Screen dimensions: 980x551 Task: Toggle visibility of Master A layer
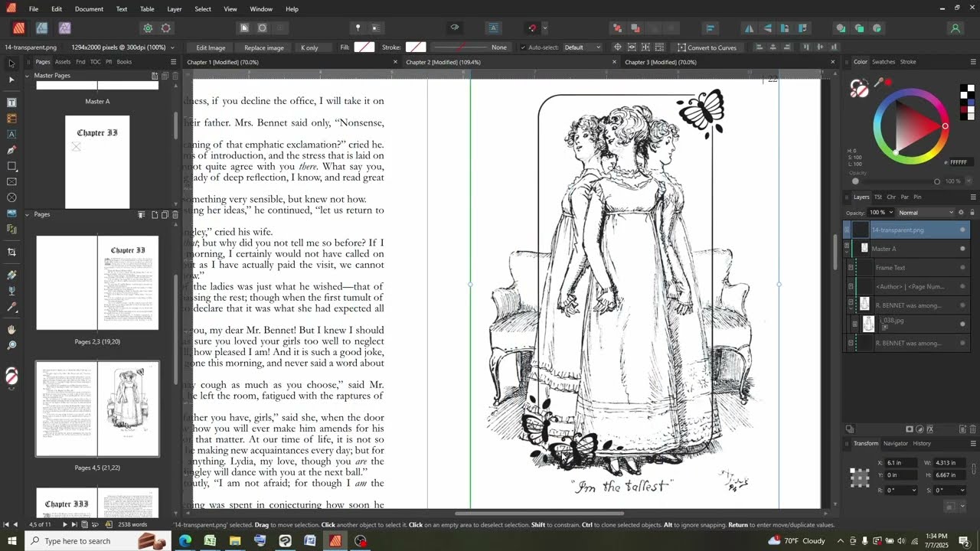(962, 249)
